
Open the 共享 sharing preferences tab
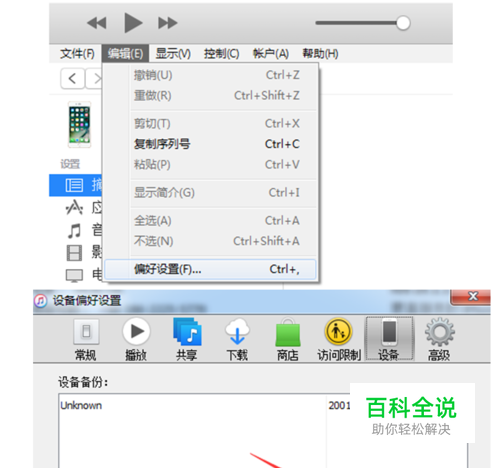click(x=187, y=340)
